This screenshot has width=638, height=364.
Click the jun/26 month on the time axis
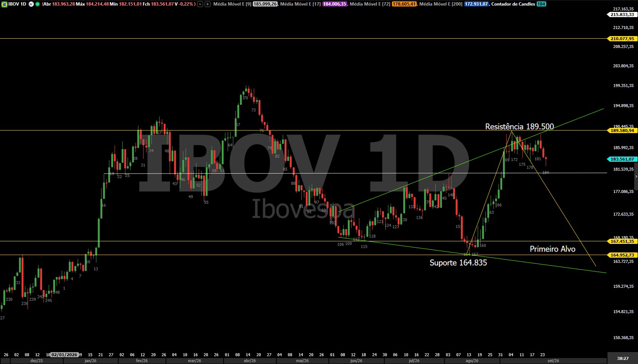click(x=356, y=361)
